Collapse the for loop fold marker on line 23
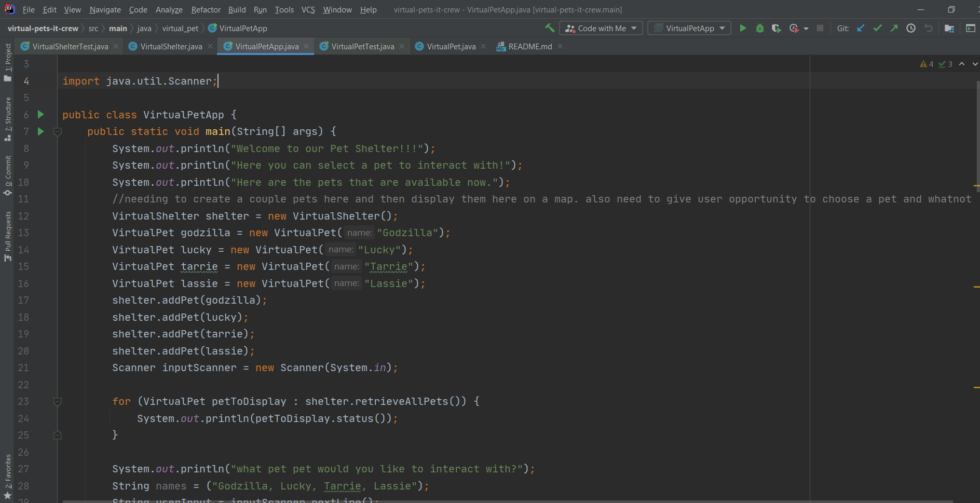 58,402
